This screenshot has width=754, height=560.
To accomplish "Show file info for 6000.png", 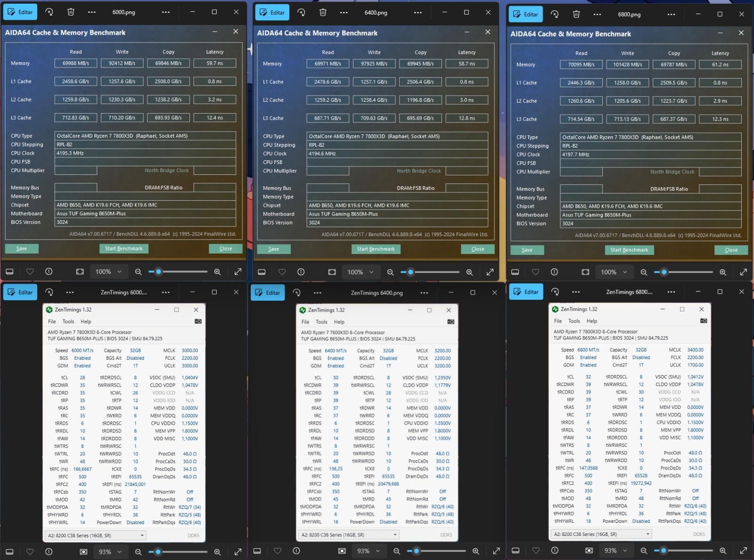I will (x=49, y=272).
